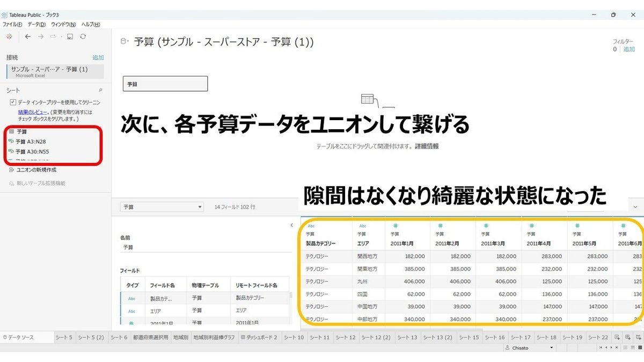
Task: Open the データ(D) menu
Action: 37,25
